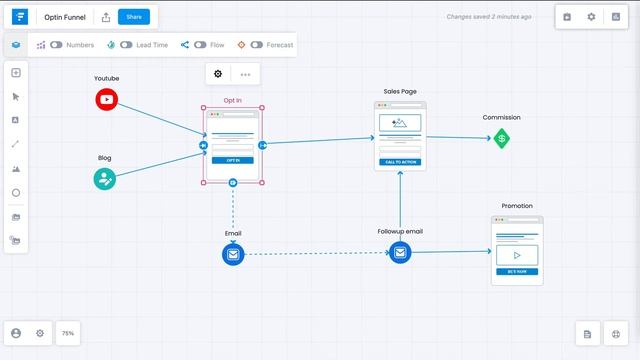Screen dimensions: 640x360
Task: Select the image tool in sidebar
Action: pos(16,169)
